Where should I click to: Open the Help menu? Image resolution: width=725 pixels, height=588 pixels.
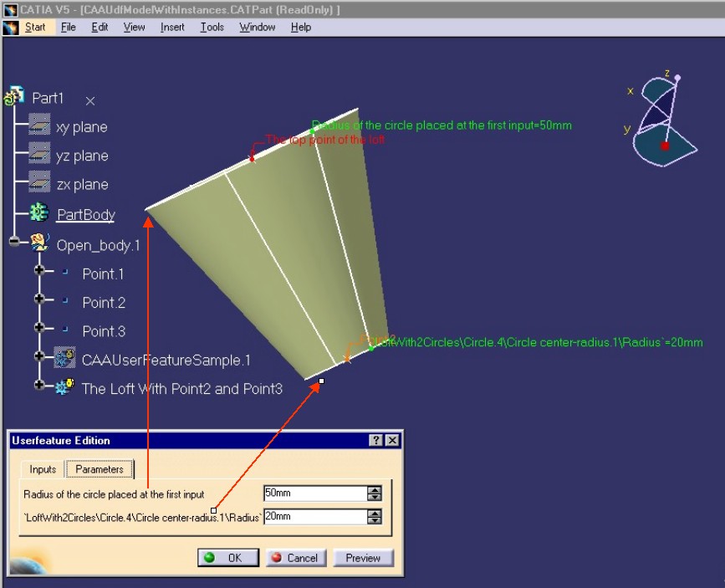click(300, 28)
